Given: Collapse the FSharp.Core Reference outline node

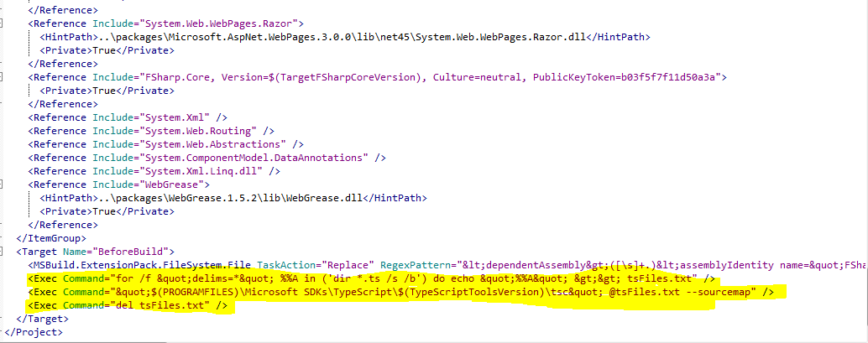Looking at the screenshot, I should click(x=1, y=77).
